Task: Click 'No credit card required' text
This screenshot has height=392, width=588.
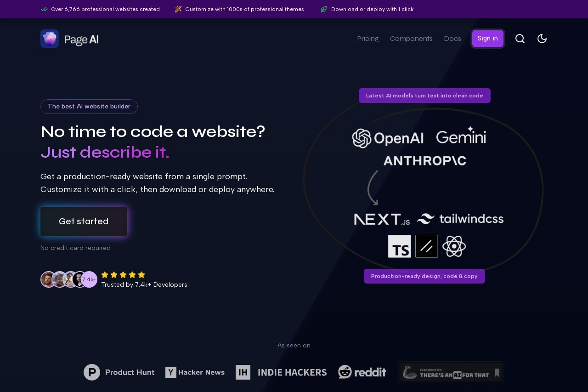Action: (x=75, y=248)
